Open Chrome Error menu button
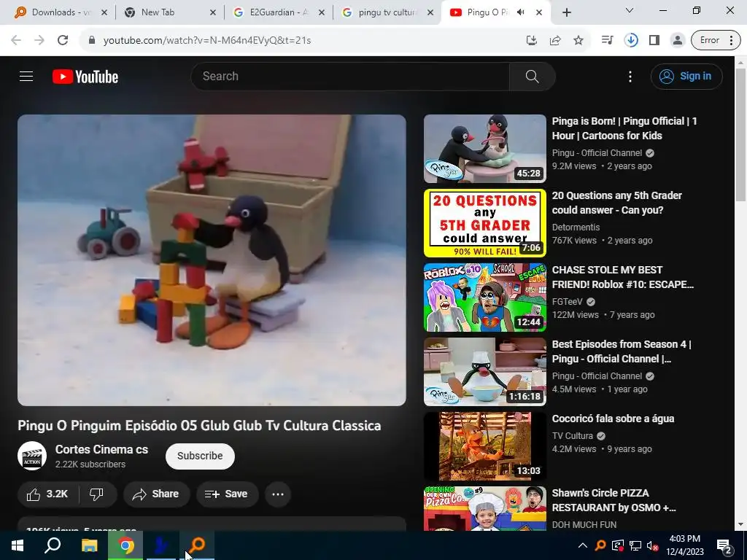 (x=716, y=40)
